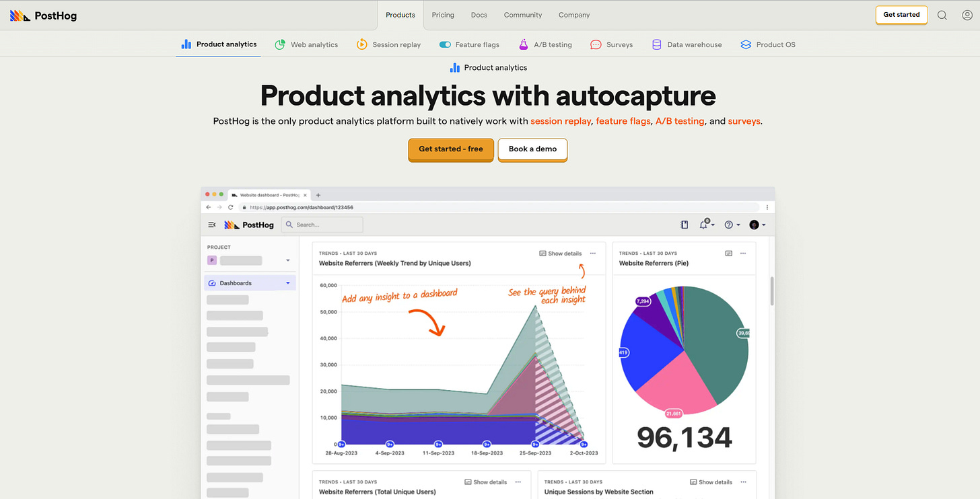980x499 pixels.
Task: Follow the surveys link in the description
Action: [x=744, y=122]
